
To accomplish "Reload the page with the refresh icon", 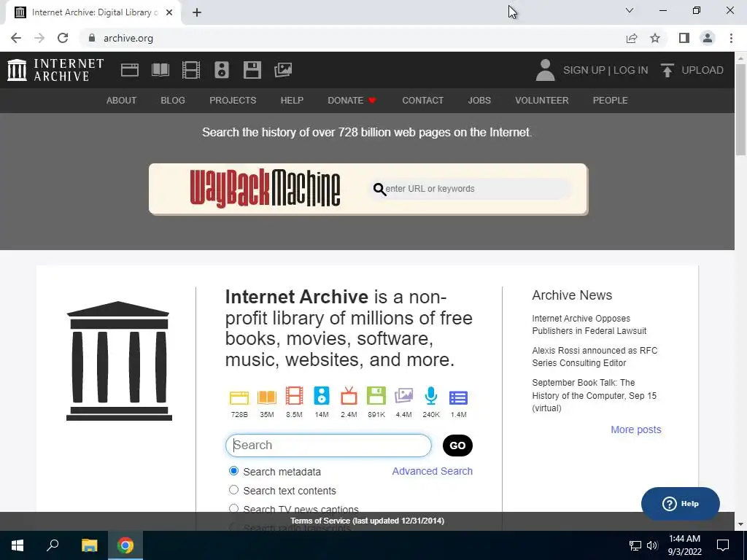I will tap(63, 38).
